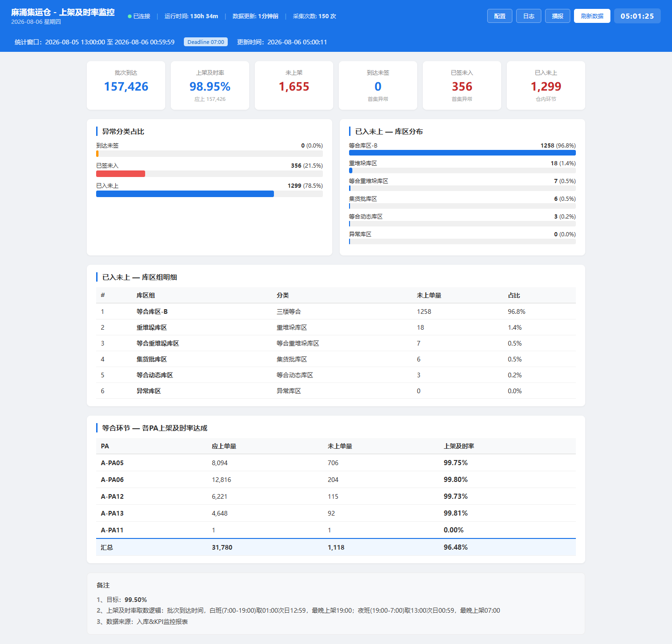Click the 96.8% cell in 库区组明细 table
This screenshot has width=672, height=644.
(x=517, y=311)
